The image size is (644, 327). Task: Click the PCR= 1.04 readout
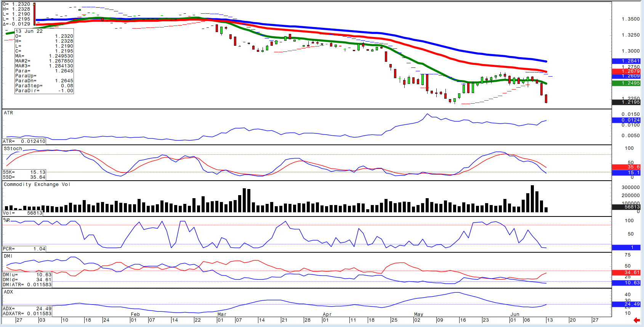pyautogui.click(x=24, y=249)
